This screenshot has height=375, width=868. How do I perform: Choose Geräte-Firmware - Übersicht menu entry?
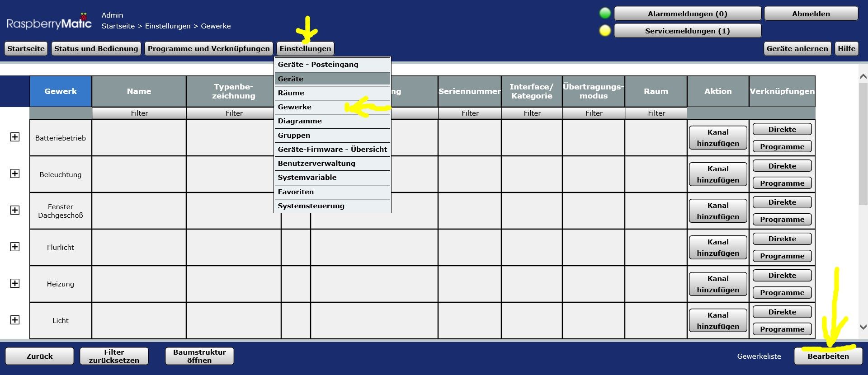(x=332, y=150)
